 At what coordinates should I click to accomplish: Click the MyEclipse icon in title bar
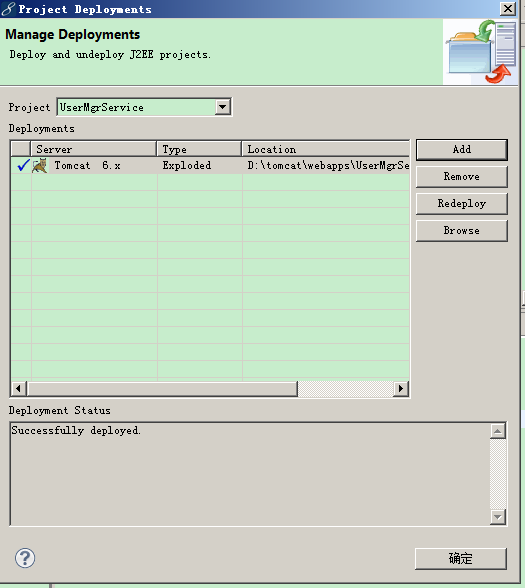click(x=8, y=9)
